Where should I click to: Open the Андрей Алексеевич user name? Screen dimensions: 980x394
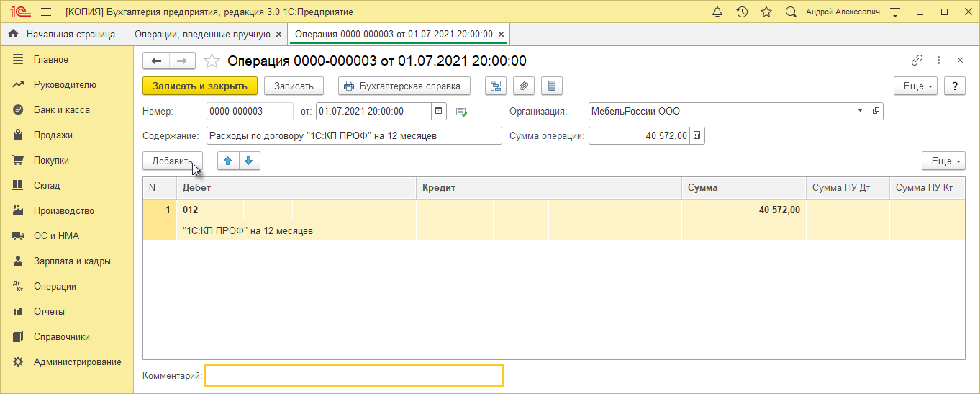(843, 12)
